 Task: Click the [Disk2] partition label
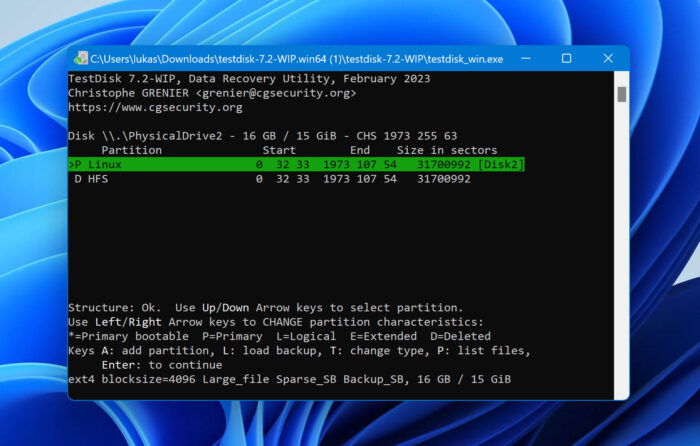tap(501, 164)
